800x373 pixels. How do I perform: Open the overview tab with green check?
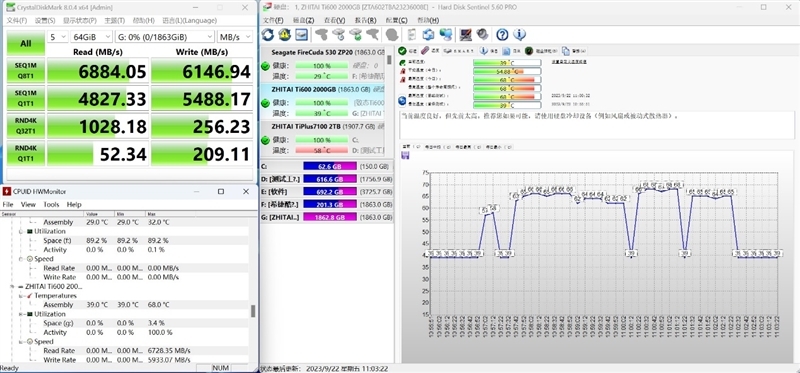[x=407, y=51]
